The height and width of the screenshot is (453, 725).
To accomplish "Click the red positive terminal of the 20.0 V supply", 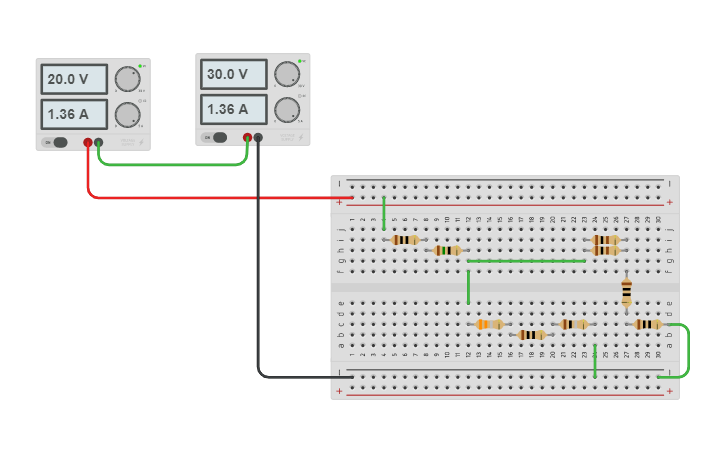I will pyautogui.click(x=88, y=143).
